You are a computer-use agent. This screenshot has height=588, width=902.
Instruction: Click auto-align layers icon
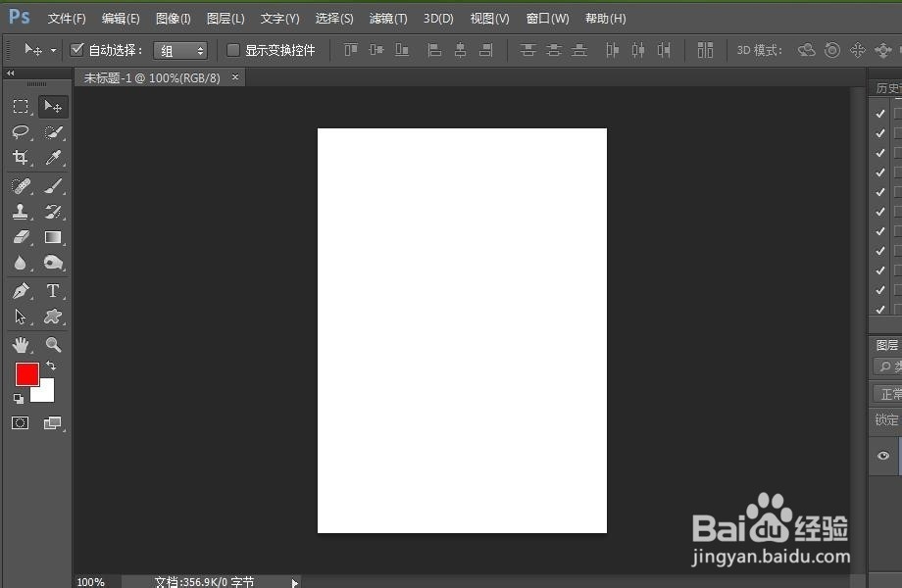(x=705, y=50)
